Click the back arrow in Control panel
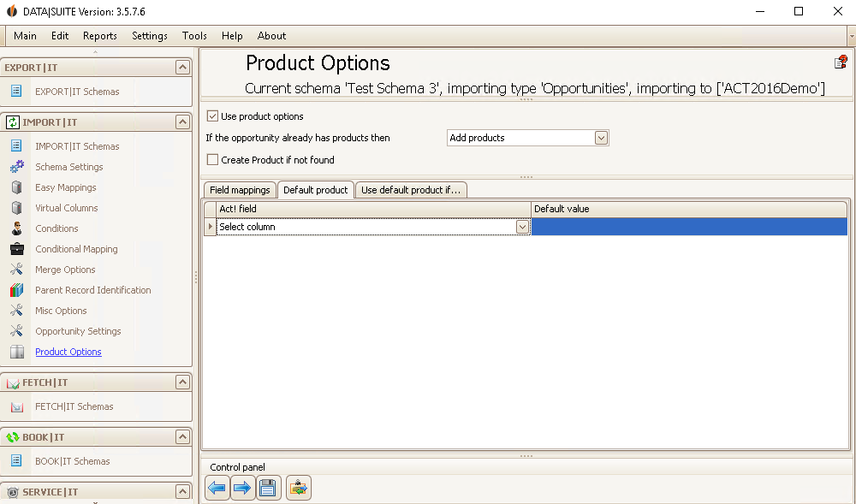The width and height of the screenshot is (856, 504). tap(217, 488)
